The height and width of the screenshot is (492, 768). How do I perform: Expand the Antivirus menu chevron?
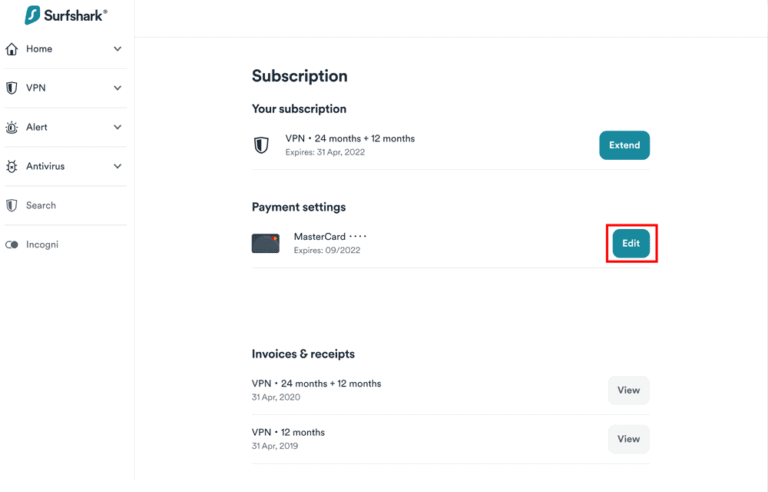pos(117,166)
